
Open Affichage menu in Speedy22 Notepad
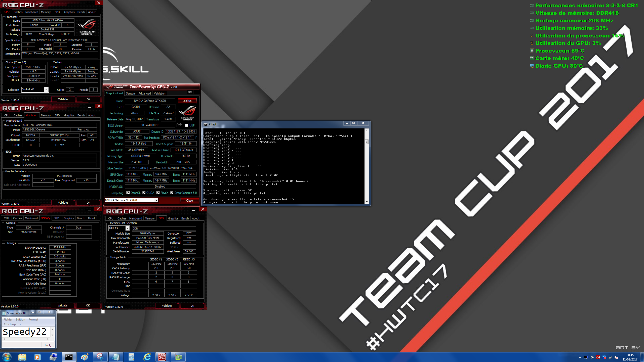click(10, 324)
